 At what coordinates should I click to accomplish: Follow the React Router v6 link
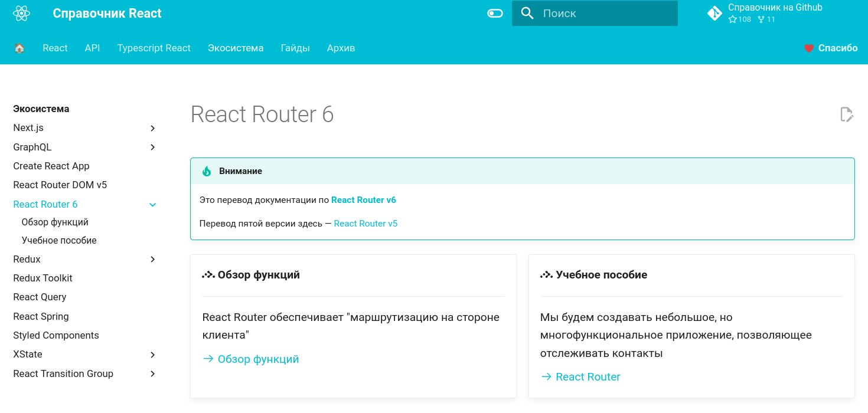point(364,200)
